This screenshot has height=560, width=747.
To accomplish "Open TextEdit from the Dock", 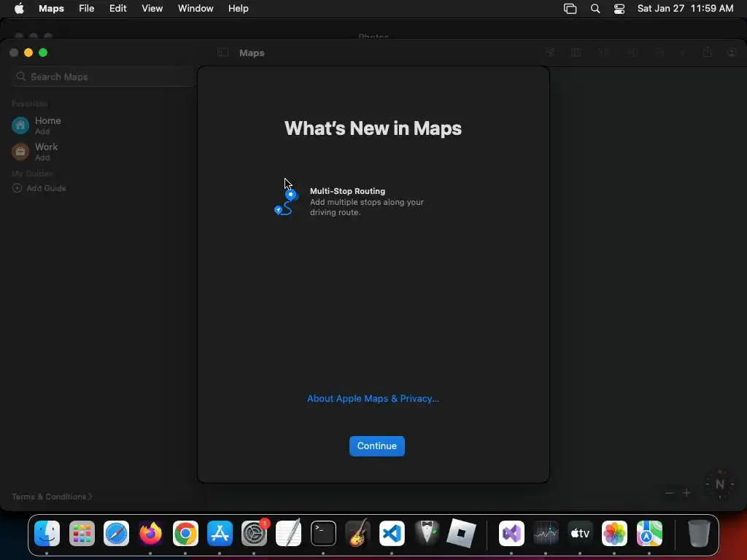I will coord(289,533).
